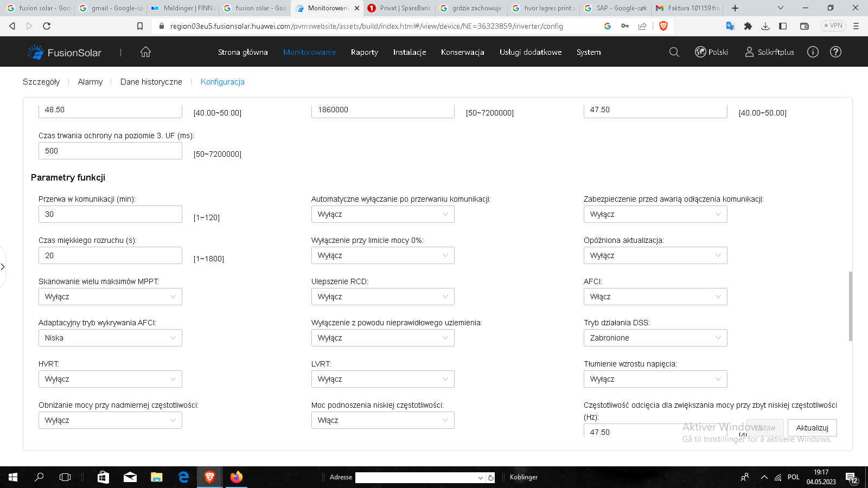Click the info circle icon in the header

point(813,52)
